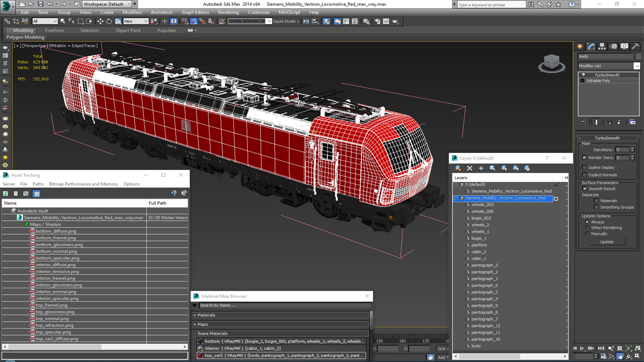
Task: Click the Update button
Action: coord(606,242)
